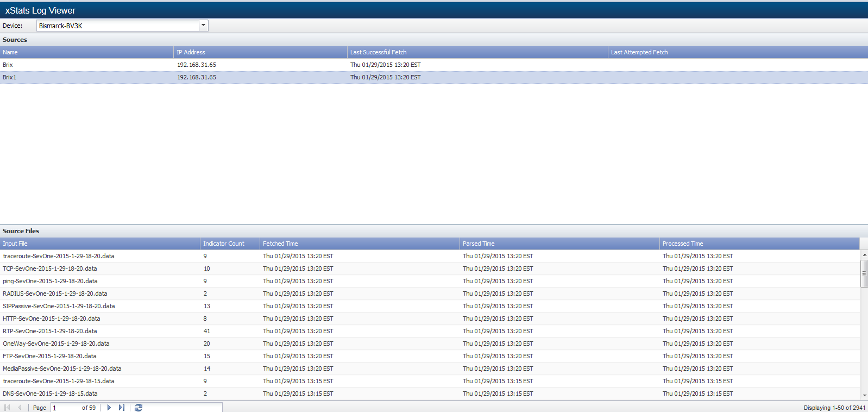This screenshot has height=412, width=868.
Task: Click Parsed Time of HTTP-SevOne file
Action: [498, 319]
